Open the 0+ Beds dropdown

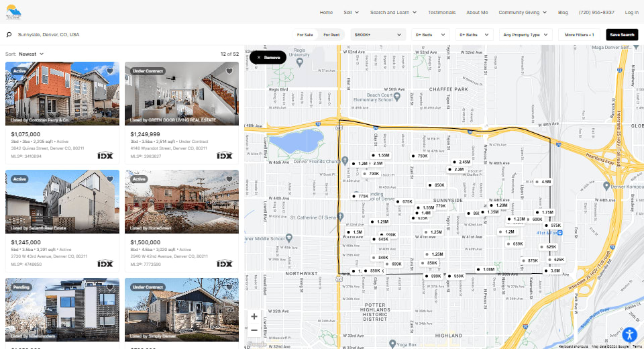431,34
